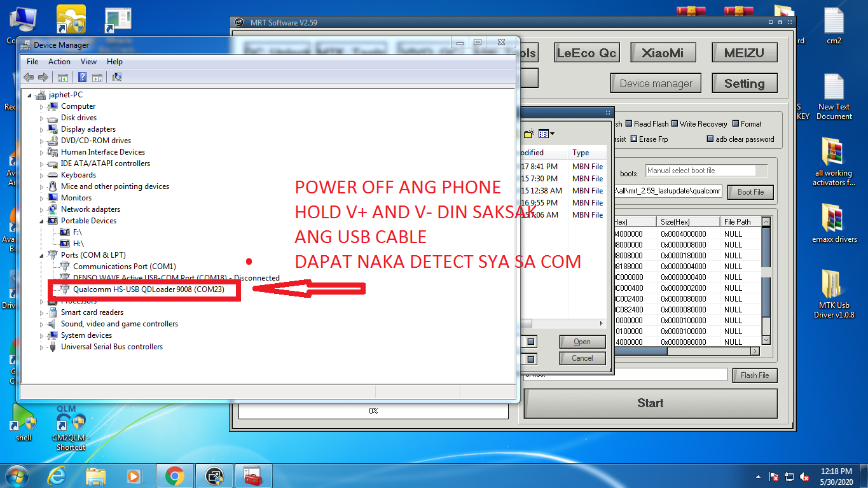Viewport: 868px width, 488px height.
Task: Expand the Computer node
Action: pos(43,107)
